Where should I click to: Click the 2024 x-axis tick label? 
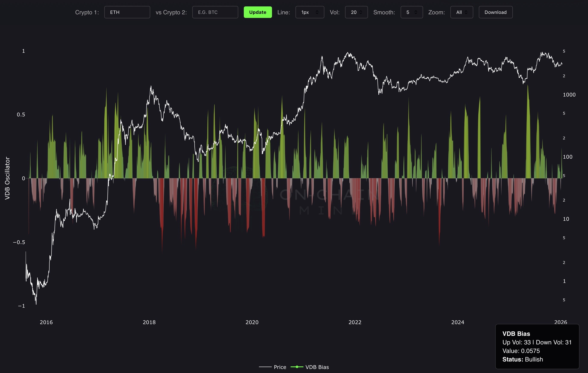click(x=458, y=322)
